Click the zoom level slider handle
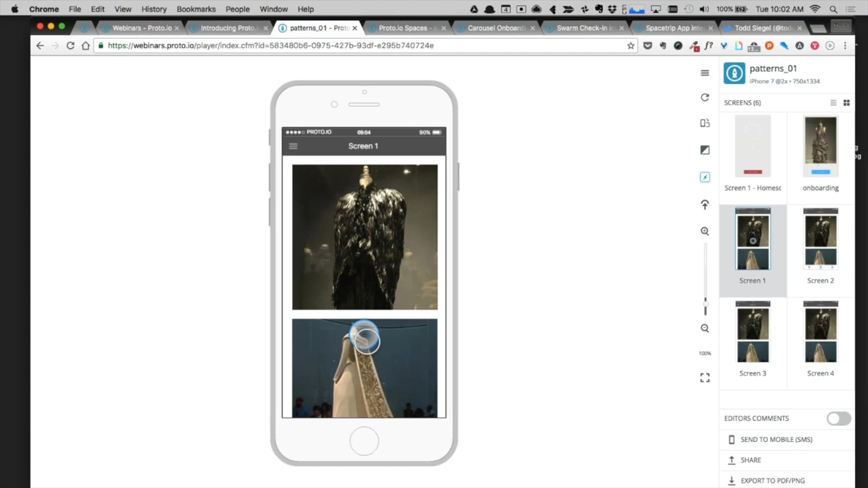Viewport: 868px width, 488px height. (705, 304)
